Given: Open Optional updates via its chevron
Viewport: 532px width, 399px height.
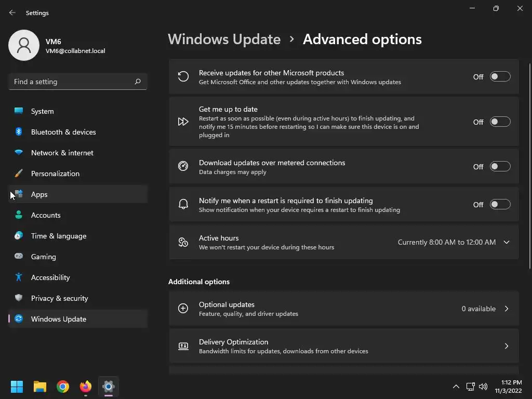Looking at the screenshot, I should [x=507, y=309].
